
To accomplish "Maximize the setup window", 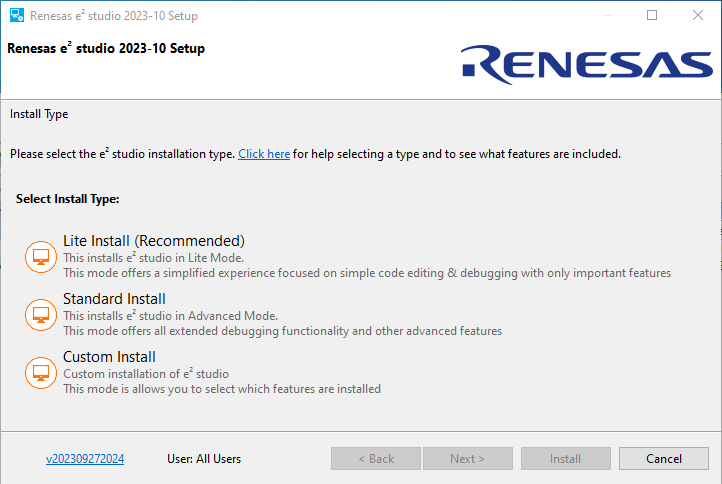I will point(652,16).
